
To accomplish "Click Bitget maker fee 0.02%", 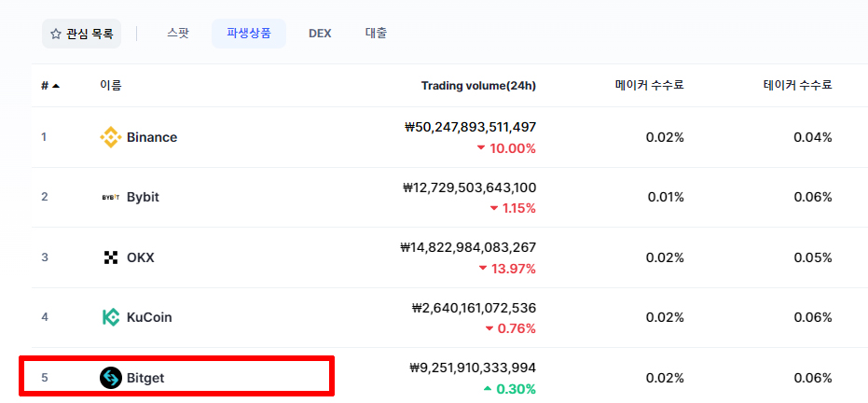I will 665,378.
